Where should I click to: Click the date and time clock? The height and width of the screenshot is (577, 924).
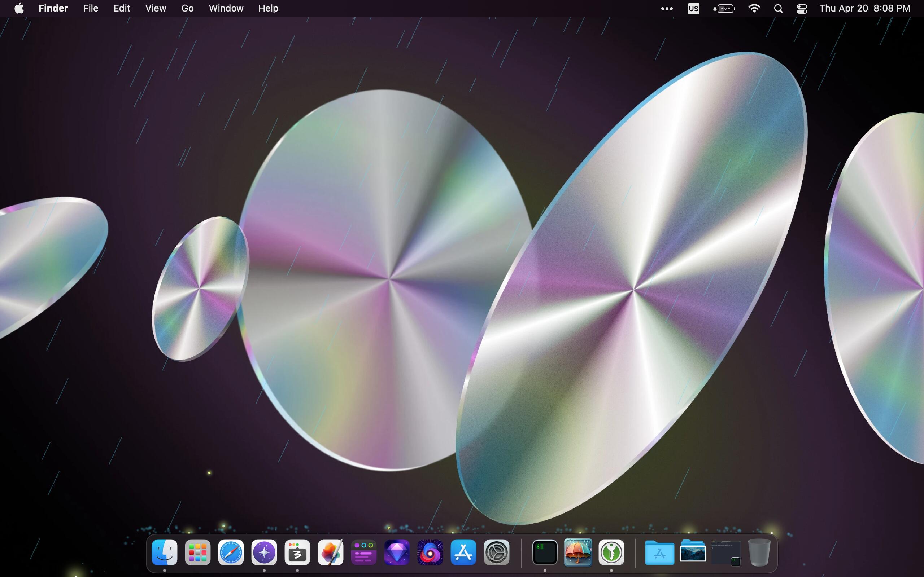(864, 8)
